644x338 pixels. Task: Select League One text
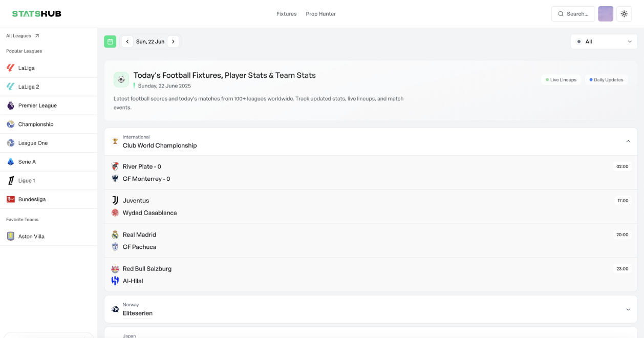[x=33, y=143]
